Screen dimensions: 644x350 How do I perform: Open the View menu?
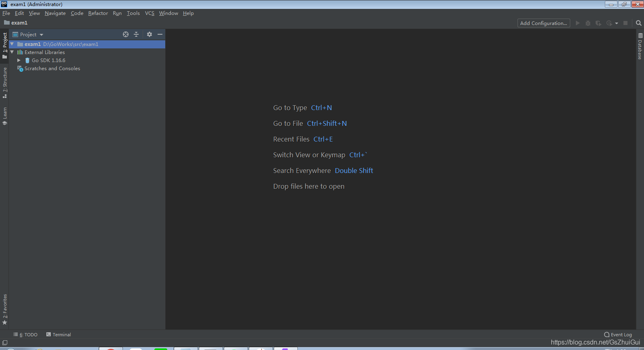click(x=34, y=13)
